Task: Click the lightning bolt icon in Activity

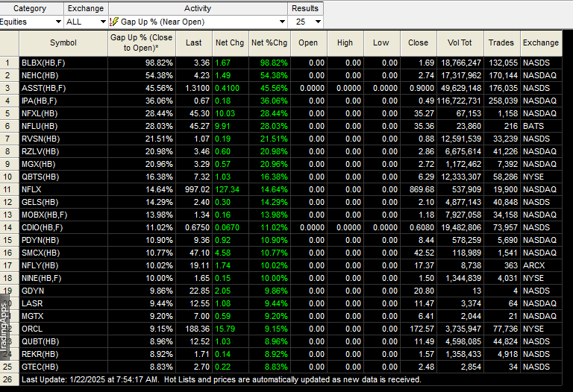Action: pyautogui.click(x=114, y=22)
